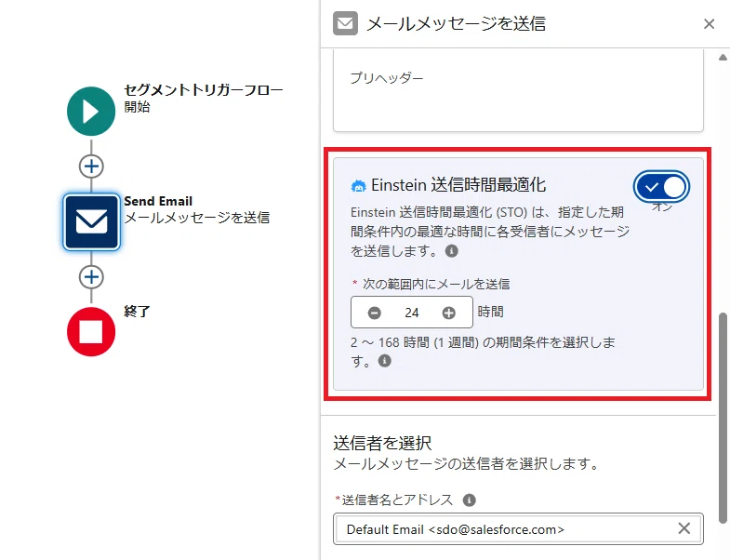Image resolution: width=730 pixels, height=560 pixels.
Task: Click the '次の範囲内にメールを送信' field label
Action: tap(436, 284)
